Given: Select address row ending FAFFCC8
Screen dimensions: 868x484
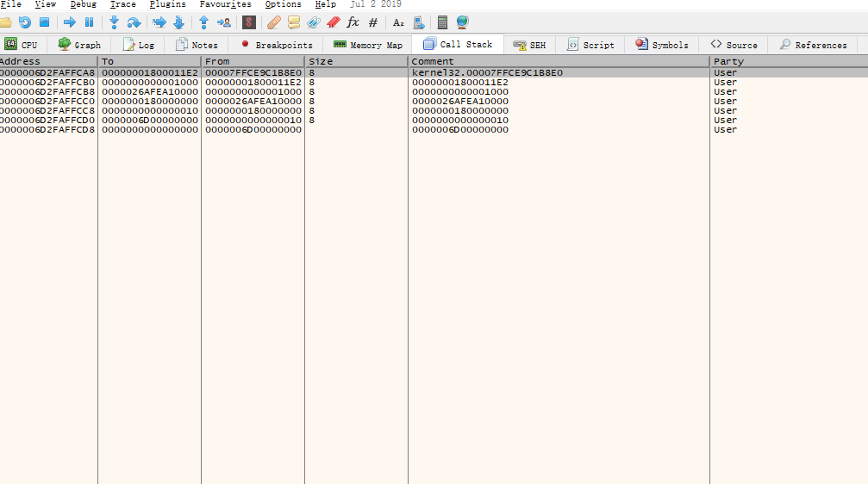Looking at the screenshot, I should (47, 110).
